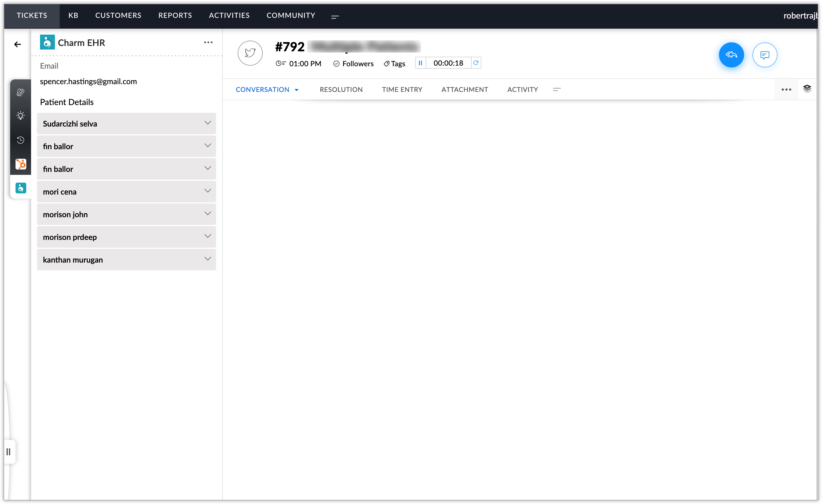Viewport: 822px width, 504px height.
Task: Expand the Sudarcizhi selva patient details
Action: click(x=208, y=123)
